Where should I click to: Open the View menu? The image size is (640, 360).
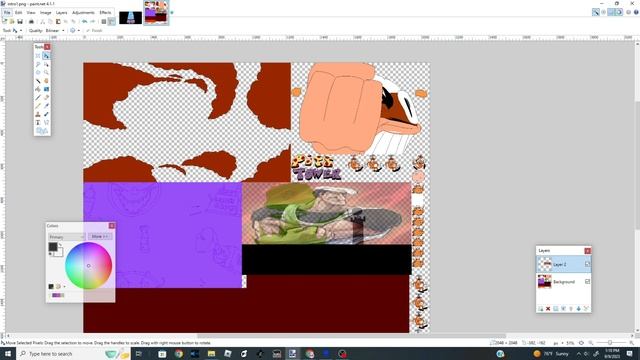tap(31, 13)
